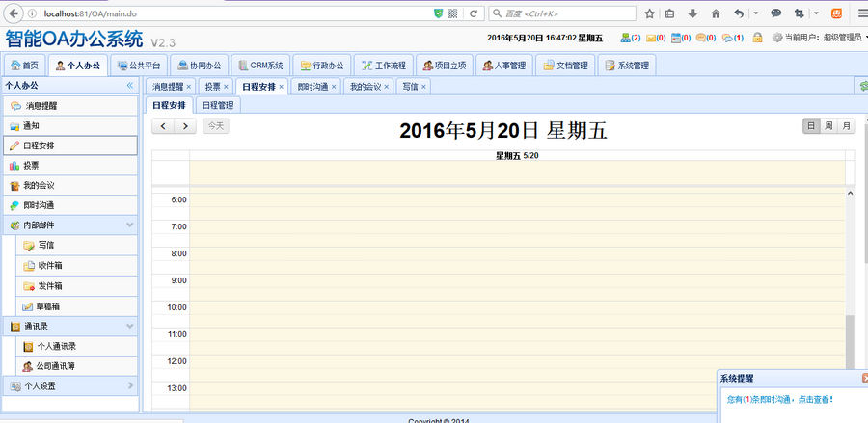Switch to the 消息提醒 page tab

tap(168, 87)
